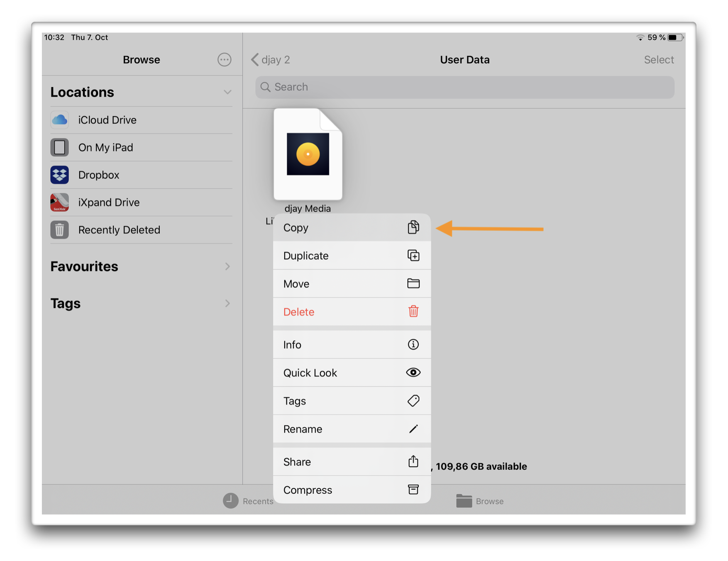This screenshot has height=561, width=728.
Task: Tap the Duplicate stacked-squares icon
Action: (413, 255)
